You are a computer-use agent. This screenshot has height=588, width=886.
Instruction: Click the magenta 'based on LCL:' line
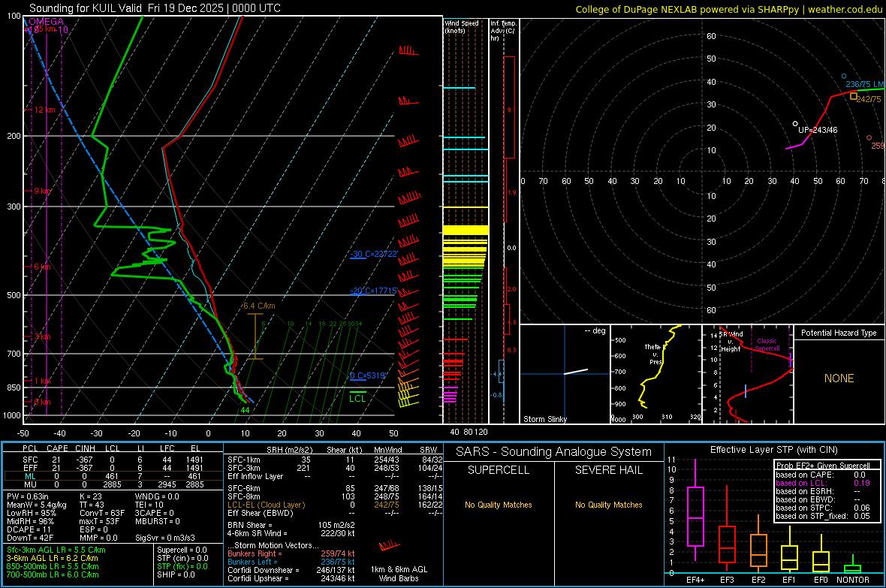800,483
